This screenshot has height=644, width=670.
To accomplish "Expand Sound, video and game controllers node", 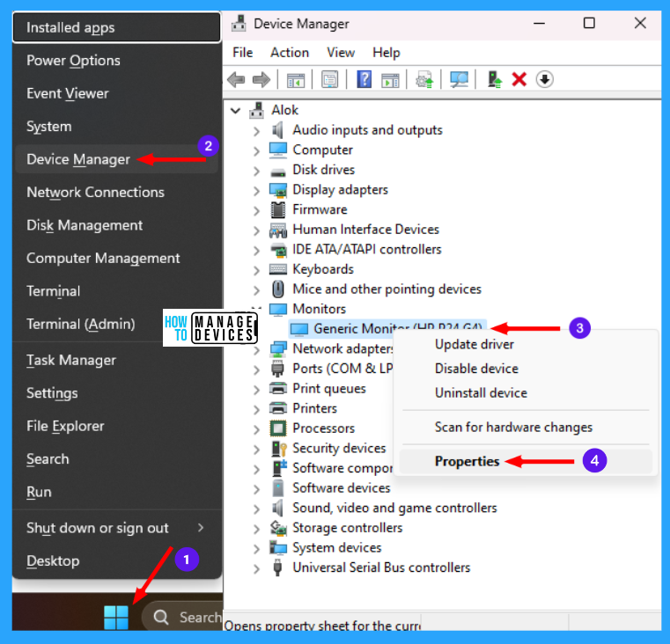I will pyautogui.click(x=256, y=509).
